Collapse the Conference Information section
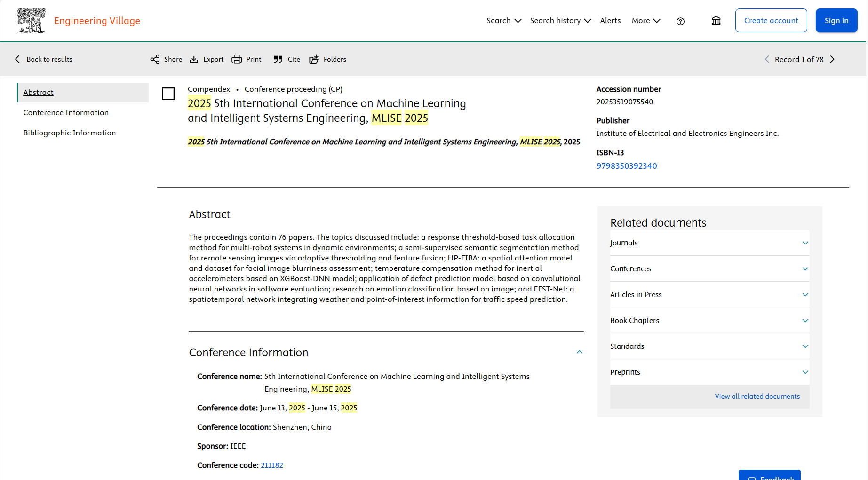This screenshot has width=868, height=480. pyautogui.click(x=580, y=352)
